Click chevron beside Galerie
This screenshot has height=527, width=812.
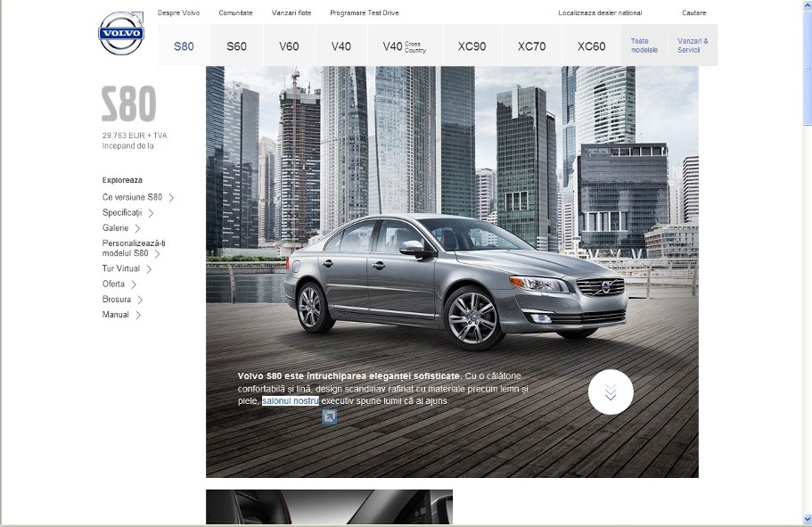coord(137,228)
